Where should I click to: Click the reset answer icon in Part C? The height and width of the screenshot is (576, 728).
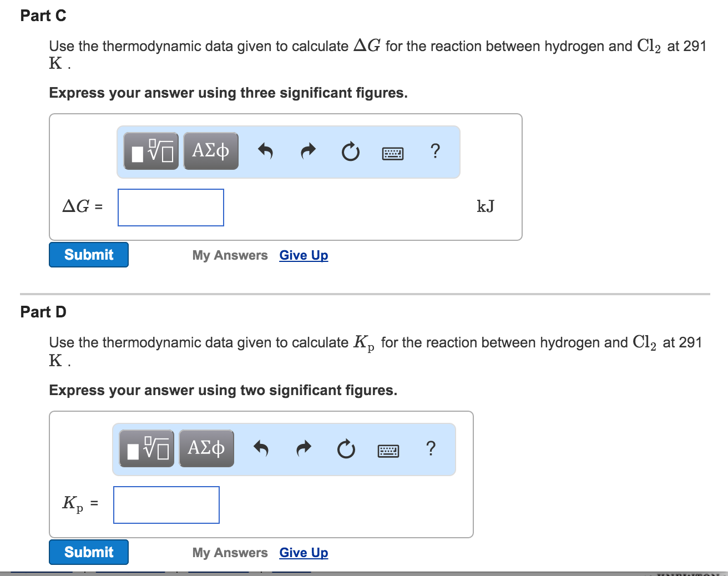[351, 151]
